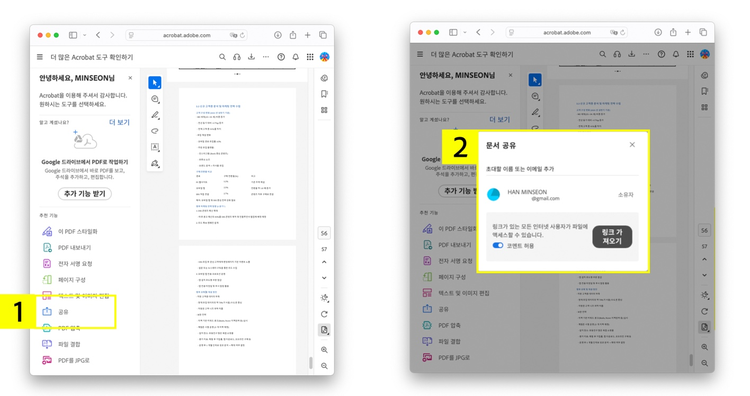
Task: Zoom out with magnifier minus in left window
Action: click(324, 366)
